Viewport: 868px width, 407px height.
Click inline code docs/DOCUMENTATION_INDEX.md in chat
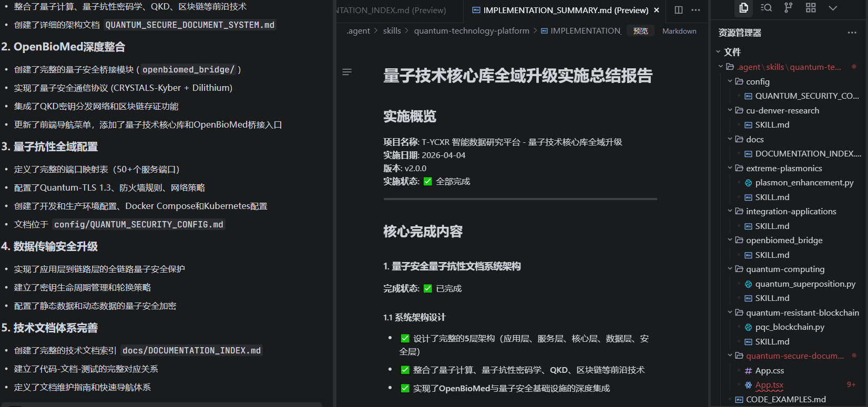pos(192,350)
